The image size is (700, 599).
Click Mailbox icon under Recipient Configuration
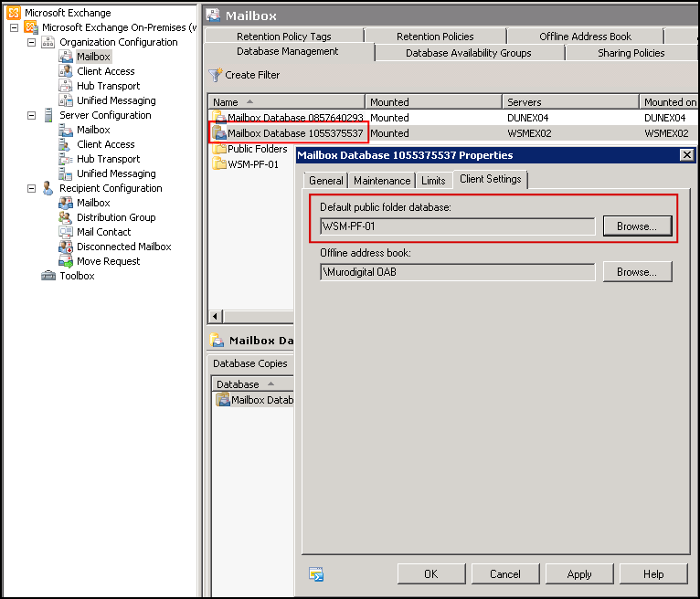tap(66, 203)
